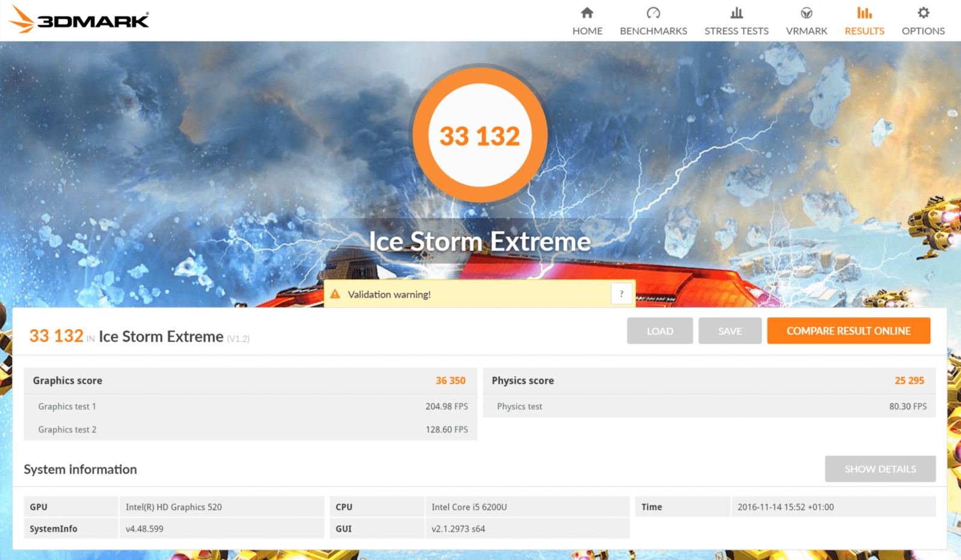Click the Intel Core i5 6200U value
This screenshot has height=560, width=961.
(469, 507)
